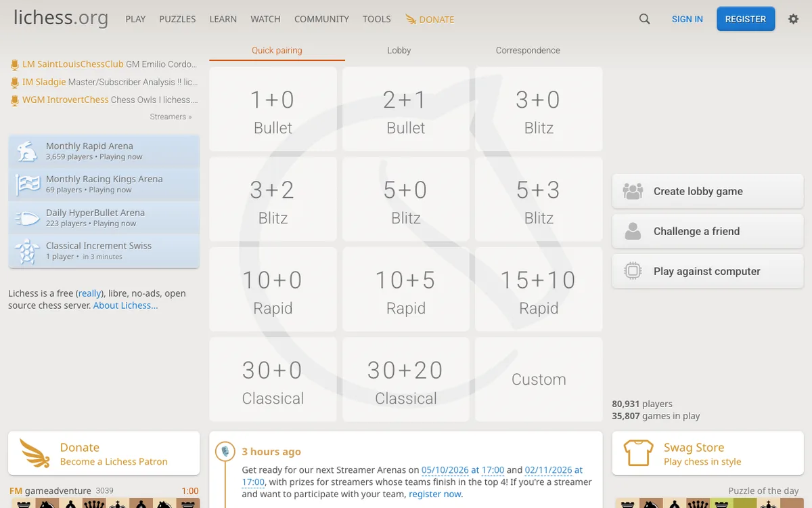Image resolution: width=812 pixels, height=508 pixels.
Task: Click the wing icon next to Donate menu
Action: pyautogui.click(x=411, y=19)
